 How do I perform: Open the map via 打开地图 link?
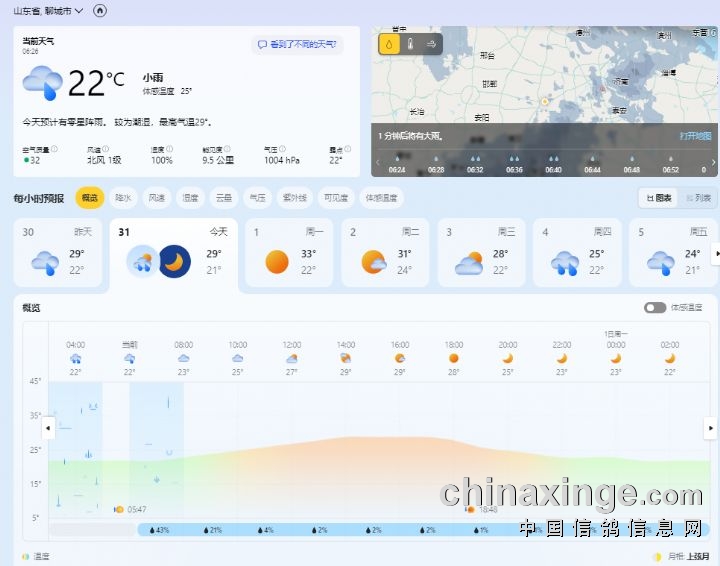coord(695,135)
